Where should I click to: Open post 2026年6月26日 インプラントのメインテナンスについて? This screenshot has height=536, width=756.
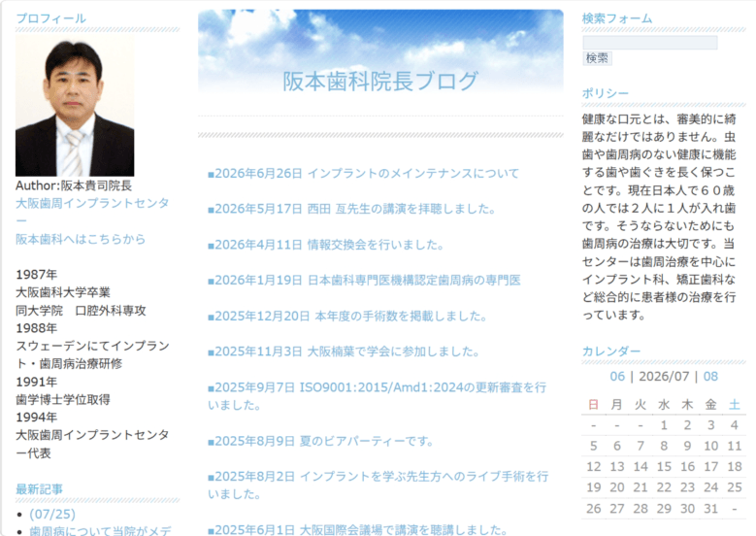pos(364,173)
